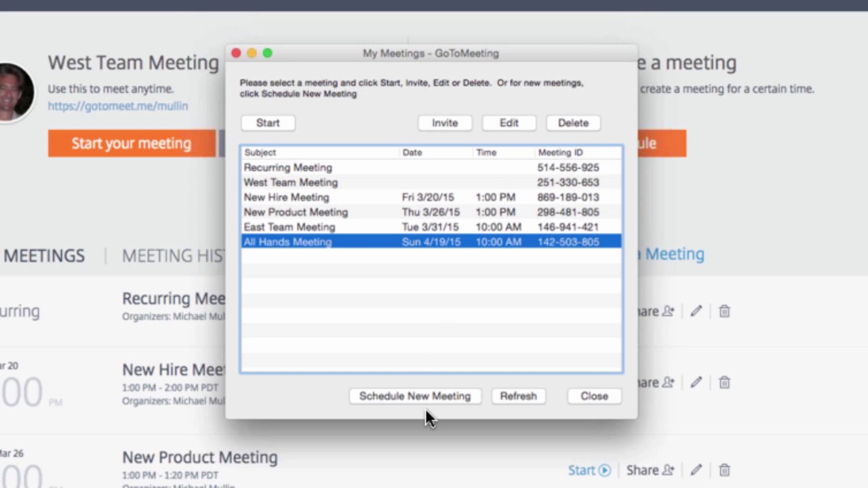Screen dimensions: 868x488
Task: Click the West Team Meeting heading on page
Action: point(133,62)
